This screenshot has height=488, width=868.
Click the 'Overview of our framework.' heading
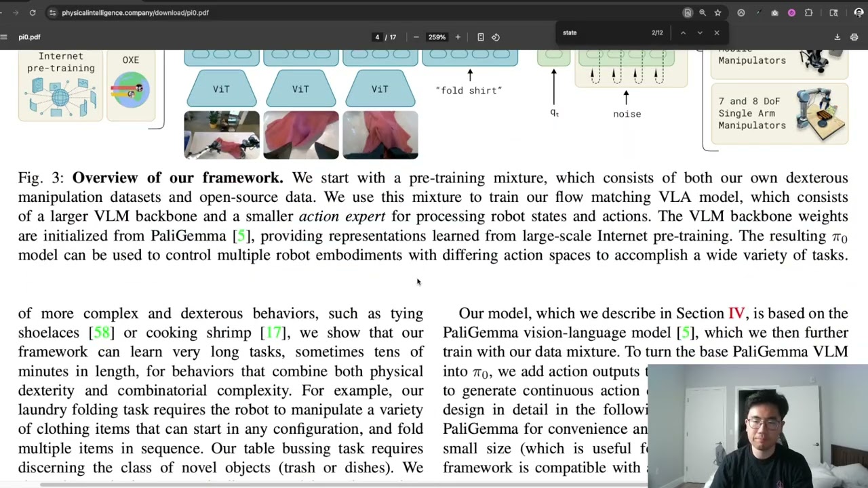(178, 178)
